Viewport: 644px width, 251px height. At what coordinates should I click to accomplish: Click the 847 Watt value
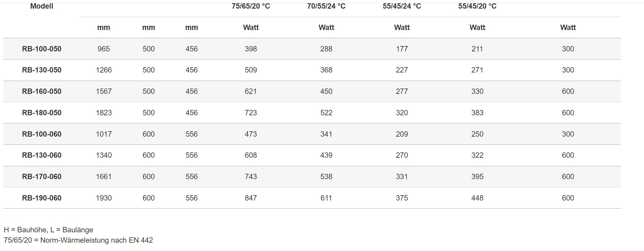251,198
